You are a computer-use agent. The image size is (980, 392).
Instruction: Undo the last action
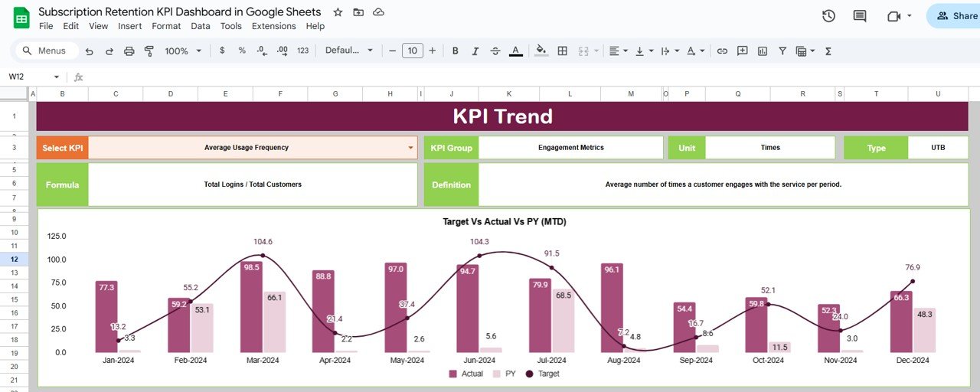point(90,51)
